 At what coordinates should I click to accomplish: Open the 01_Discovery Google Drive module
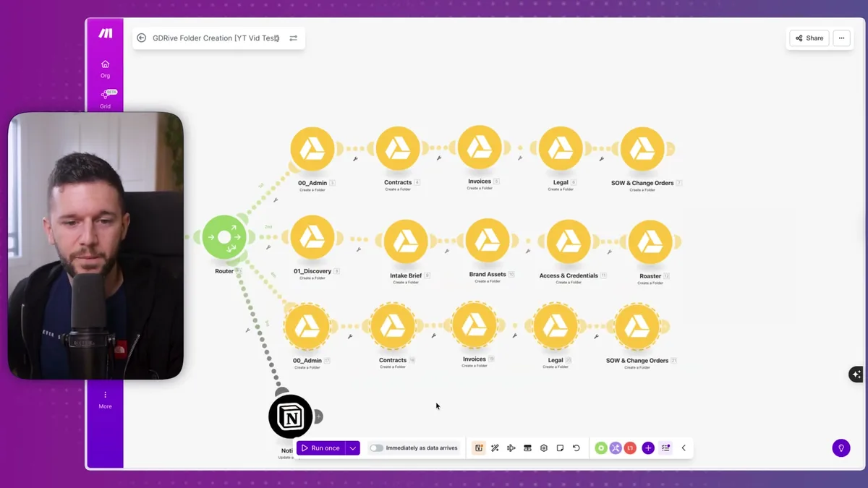[312, 237]
